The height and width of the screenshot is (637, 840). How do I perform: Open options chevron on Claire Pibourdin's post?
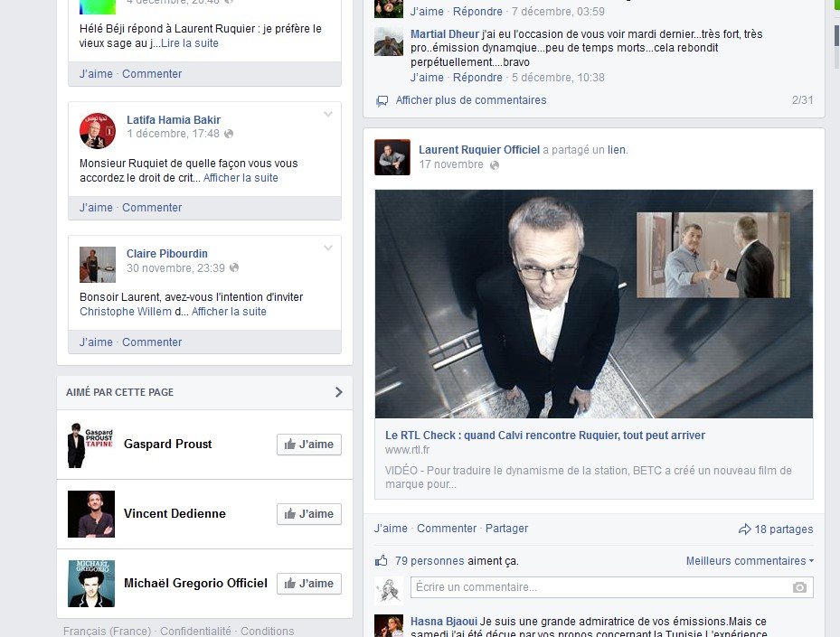[x=328, y=248]
